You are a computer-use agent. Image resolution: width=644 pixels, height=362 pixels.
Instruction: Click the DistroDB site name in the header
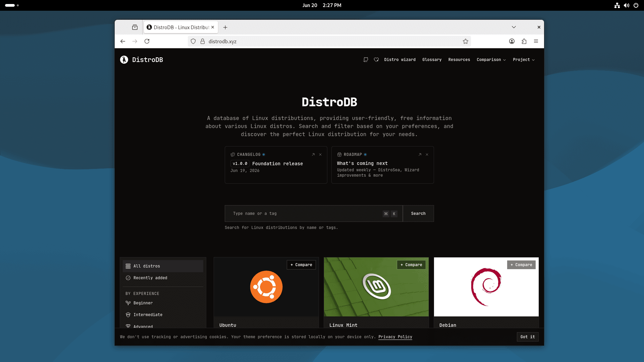[148, 60]
